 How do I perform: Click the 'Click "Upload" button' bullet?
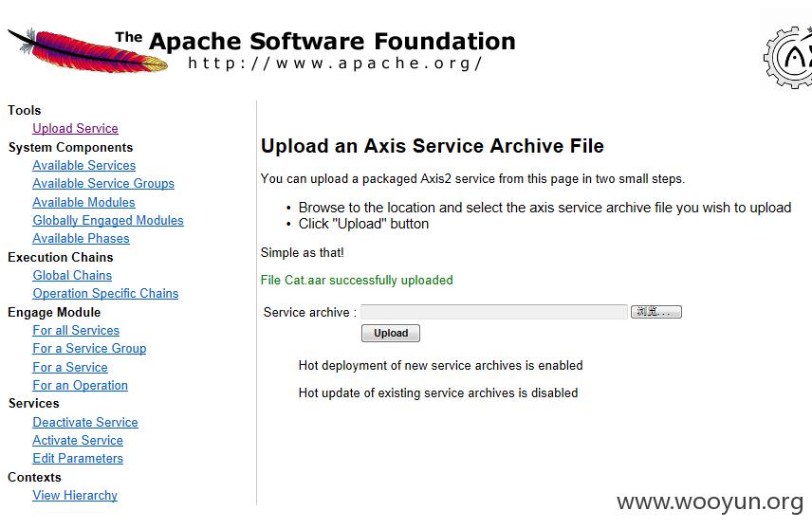coord(363,224)
